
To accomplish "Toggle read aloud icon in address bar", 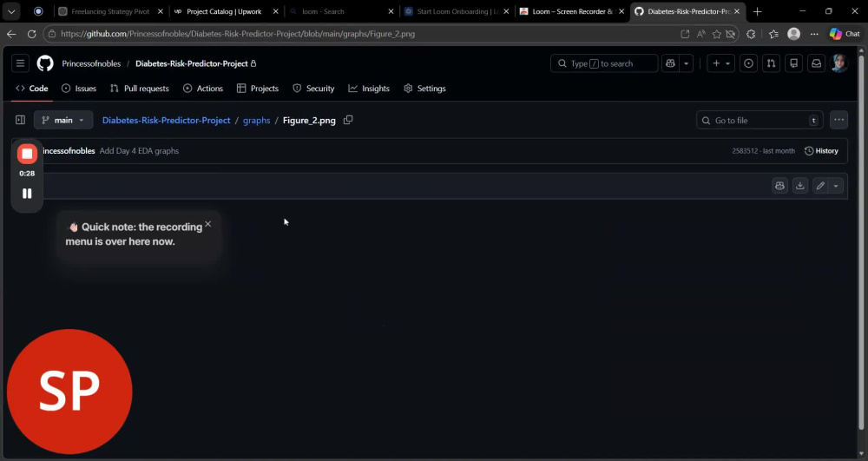I will pos(700,34).
